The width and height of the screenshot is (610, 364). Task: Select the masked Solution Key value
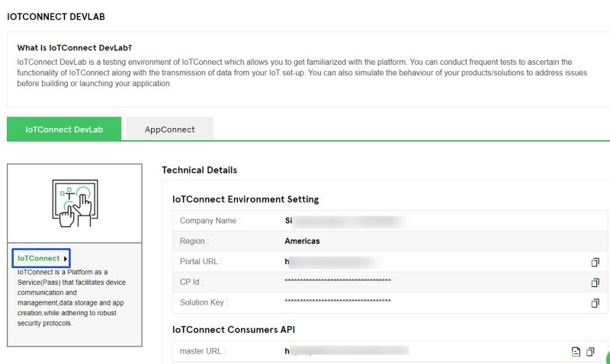click(338, 301)
